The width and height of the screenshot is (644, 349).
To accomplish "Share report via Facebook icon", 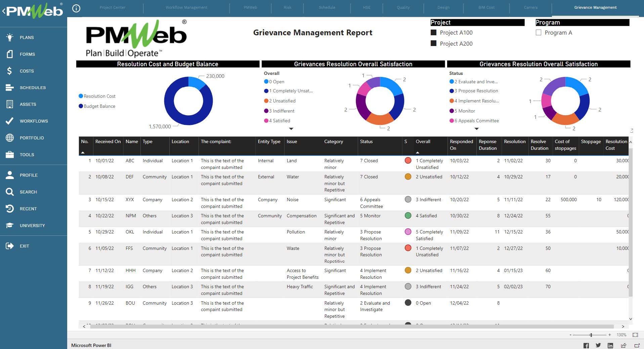I will [586, 345].
